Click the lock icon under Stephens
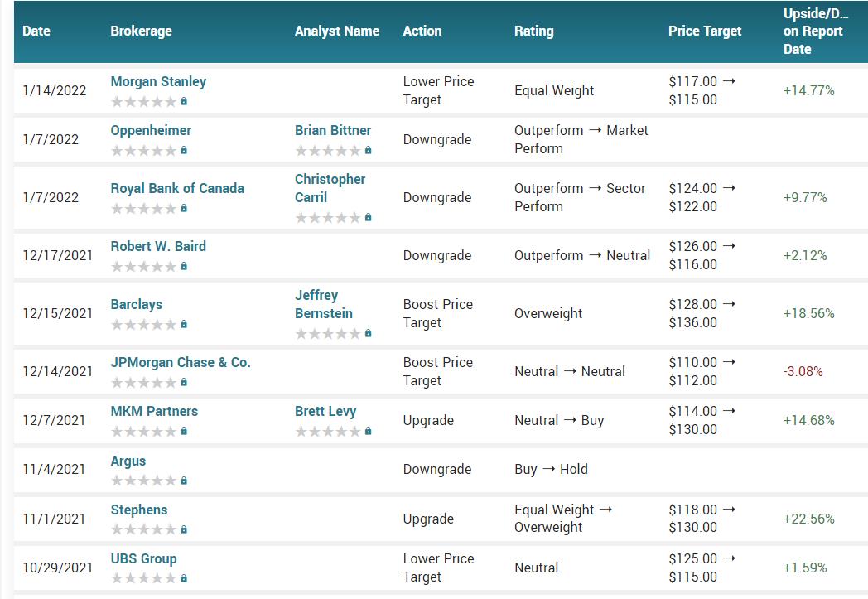868x599 pixels. (x=184, y=529)
